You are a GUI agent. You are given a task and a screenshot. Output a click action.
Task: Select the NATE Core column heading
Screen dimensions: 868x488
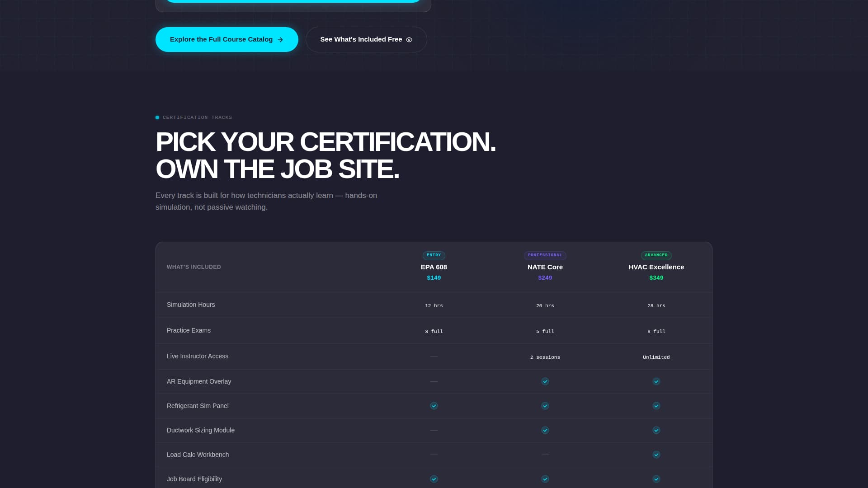pos(545,267)
